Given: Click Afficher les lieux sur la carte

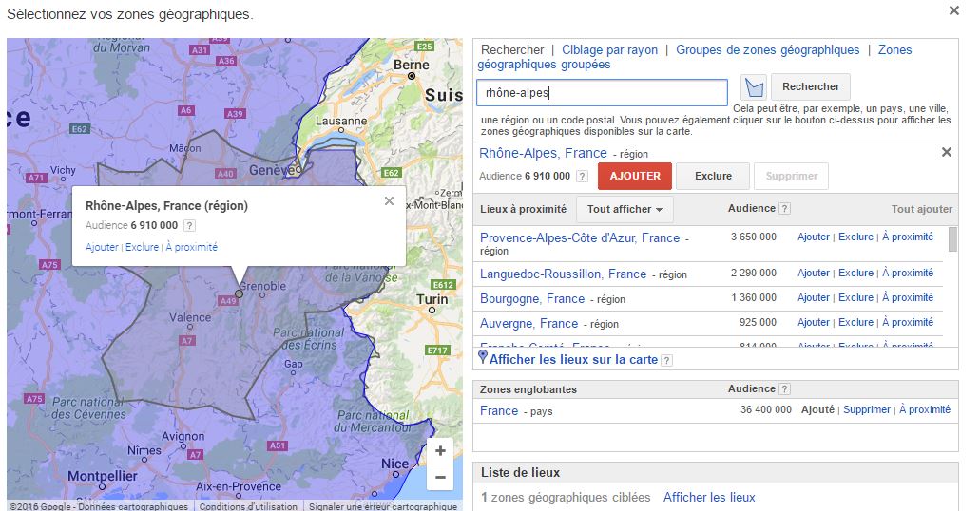Looking at the screenshot, I should pyautogui.click(x=573, y=360).
